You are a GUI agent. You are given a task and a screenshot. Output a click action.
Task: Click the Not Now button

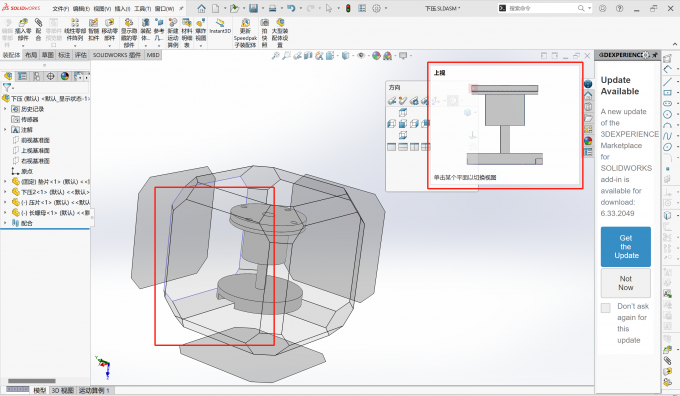point(625,283)
